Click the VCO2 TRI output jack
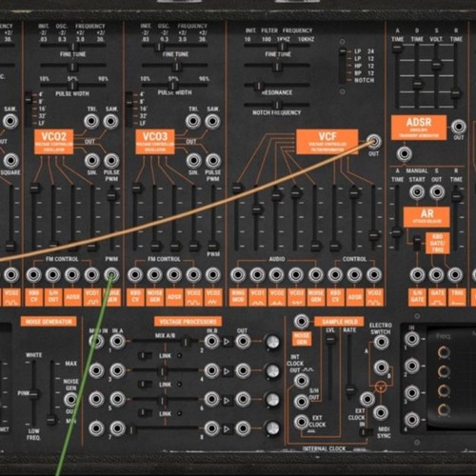The width and height of the screenshot is (476, 476). (x=91, y=121)
